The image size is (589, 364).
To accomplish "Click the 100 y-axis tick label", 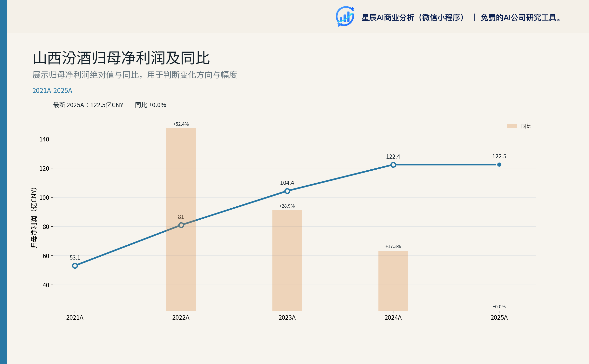I will (44, 198).
